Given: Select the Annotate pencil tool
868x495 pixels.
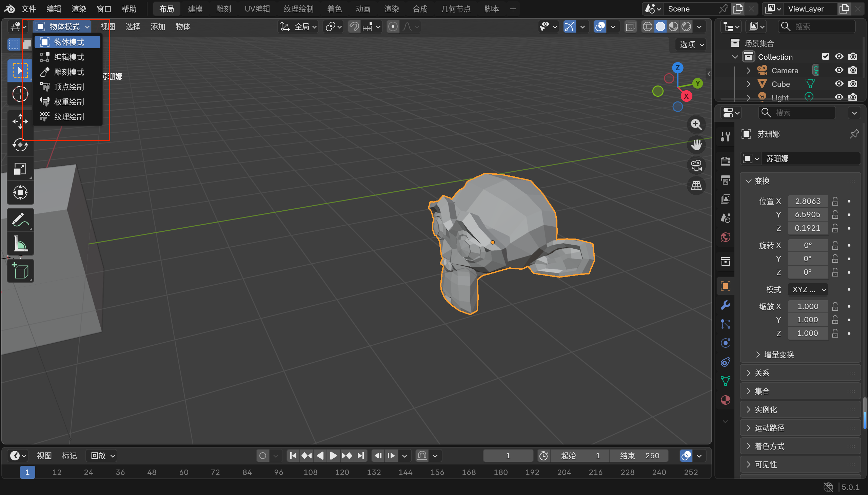Looking at the screenshot, I should pyautogui.click(x=20, y=220).
